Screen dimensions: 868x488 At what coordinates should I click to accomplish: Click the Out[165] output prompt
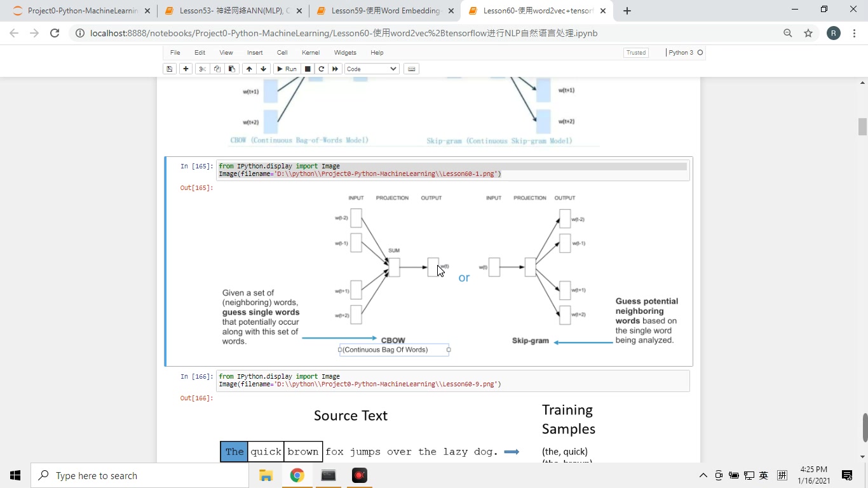pos(197,188)
